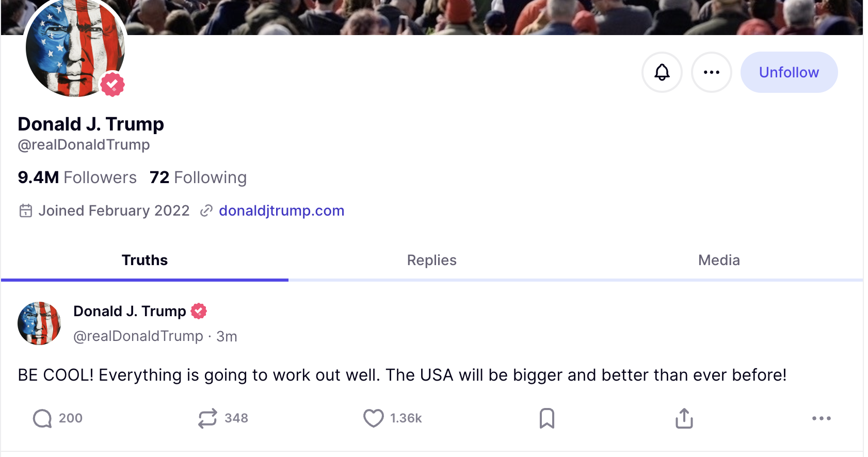Click the small avatar beside the post

(x=39, y=323)
